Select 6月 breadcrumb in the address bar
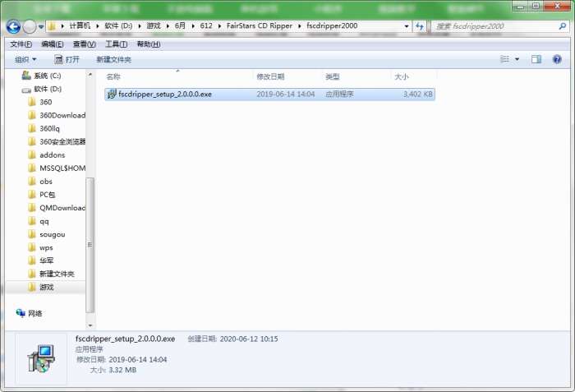575x392 pixels. (180, 25)
